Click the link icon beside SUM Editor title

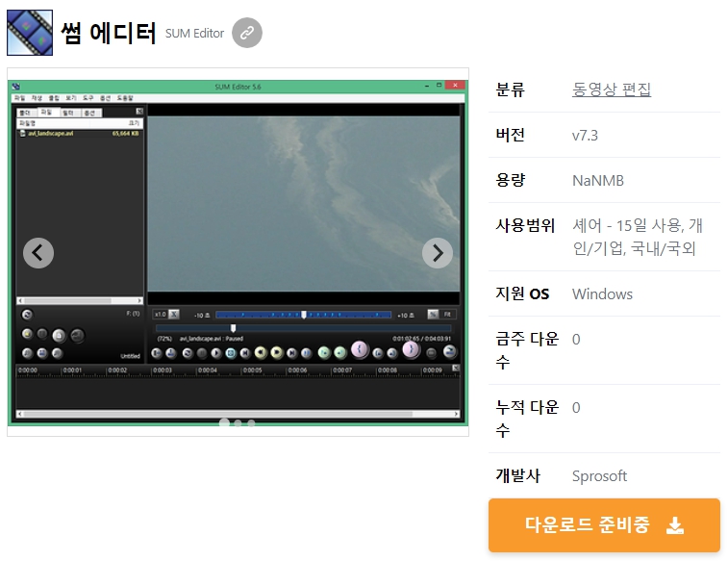(246, 33)
